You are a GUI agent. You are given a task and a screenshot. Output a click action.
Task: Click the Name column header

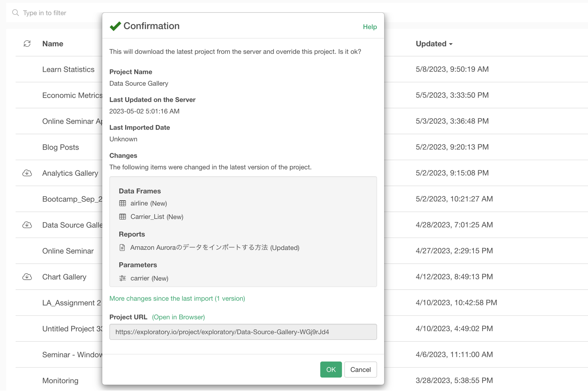52,44
